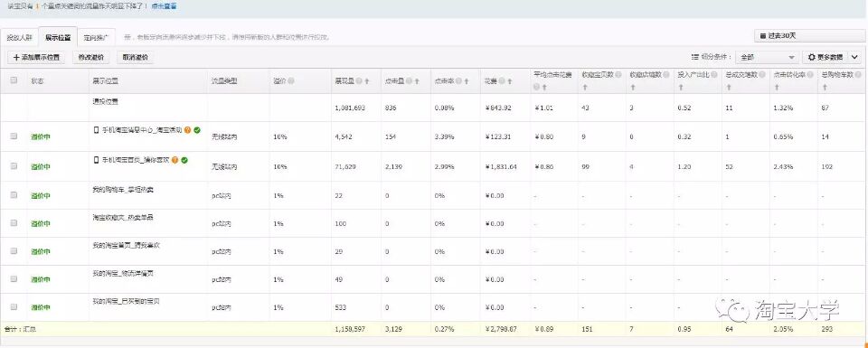Click the 添加展示位置 button

pos(36,57)
